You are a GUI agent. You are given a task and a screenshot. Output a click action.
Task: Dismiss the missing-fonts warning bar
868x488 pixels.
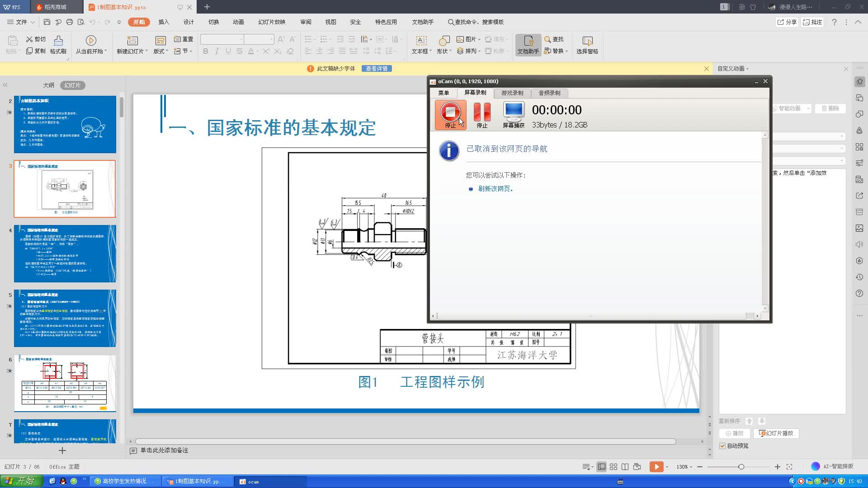coord(707,69)
